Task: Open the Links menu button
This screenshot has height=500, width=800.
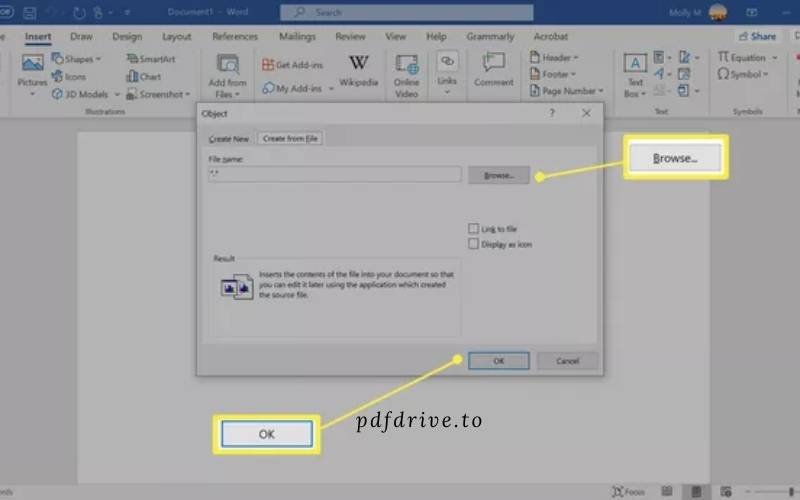Action: click(447, 74)
